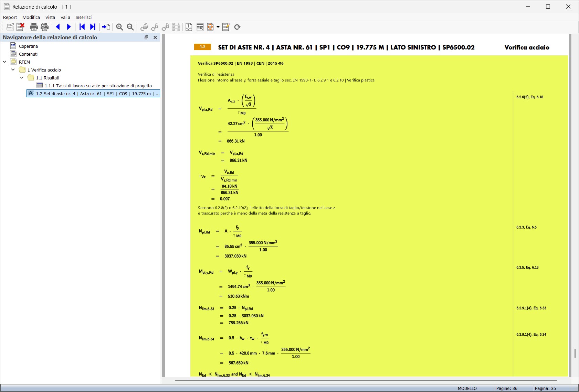Collapse the 1.1 Risultati folder
579x392 pixels.
[22, 77]
